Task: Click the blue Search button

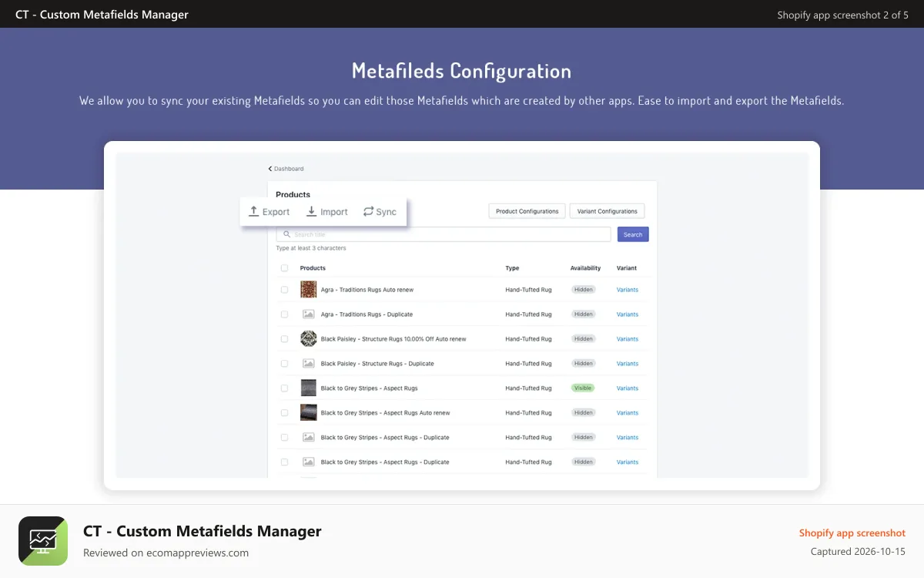Action: [x=633, y=234]
